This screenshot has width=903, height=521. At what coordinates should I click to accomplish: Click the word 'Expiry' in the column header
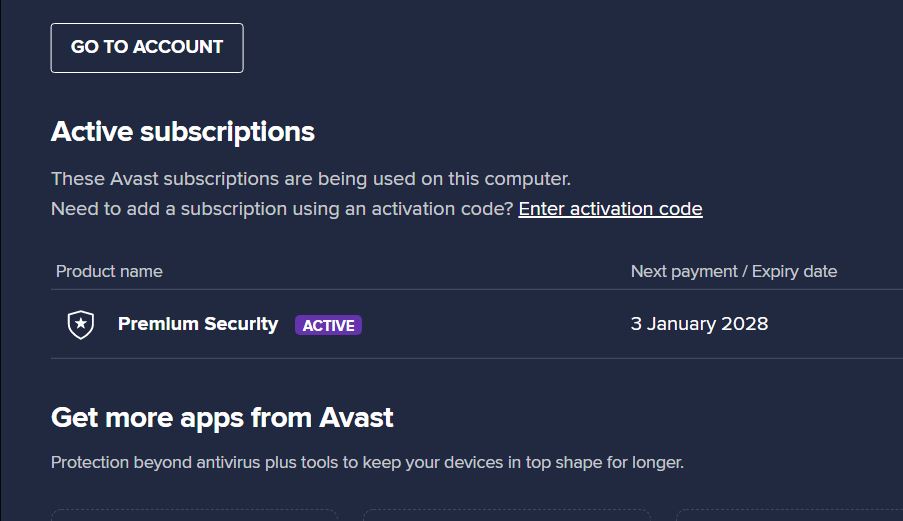[x=776, y=271]
